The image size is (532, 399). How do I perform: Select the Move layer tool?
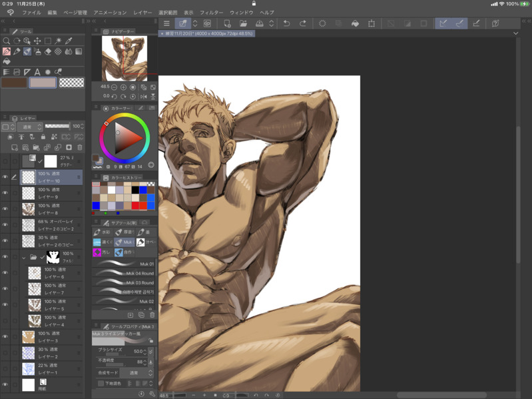[37, 41]
